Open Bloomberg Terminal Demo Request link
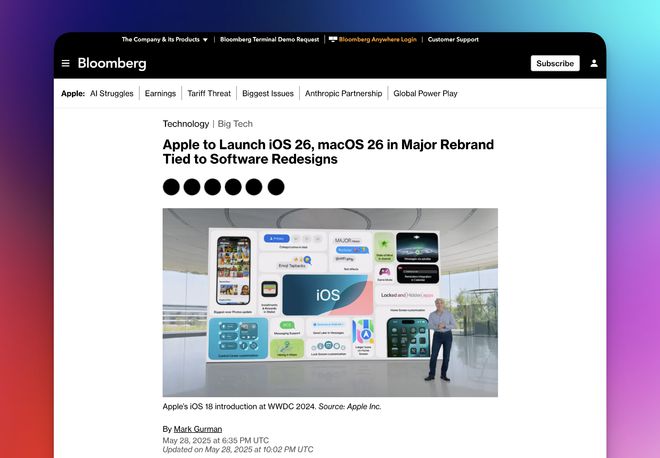This screenshot has height=458, width=660. [x=269, y=40]
